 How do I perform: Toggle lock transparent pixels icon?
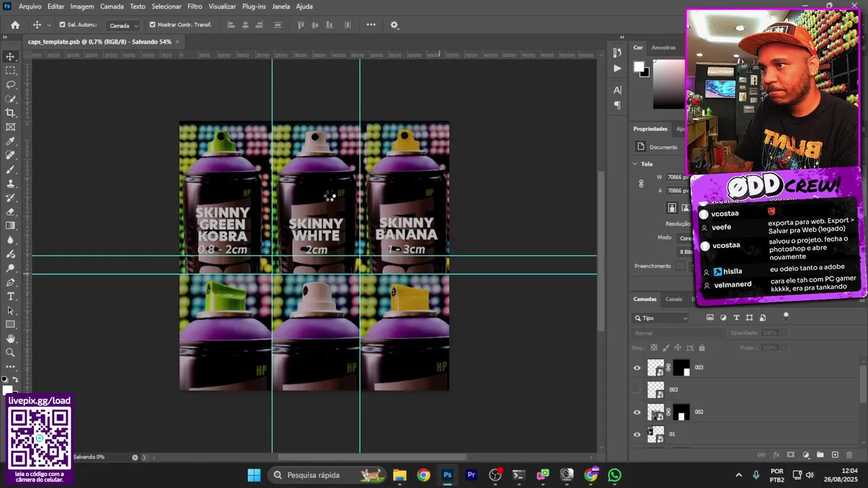point(654,348)
